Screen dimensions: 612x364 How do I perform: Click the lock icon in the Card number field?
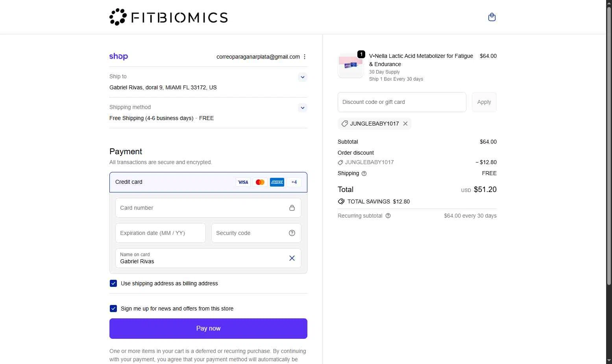click(x=292, y=208)
